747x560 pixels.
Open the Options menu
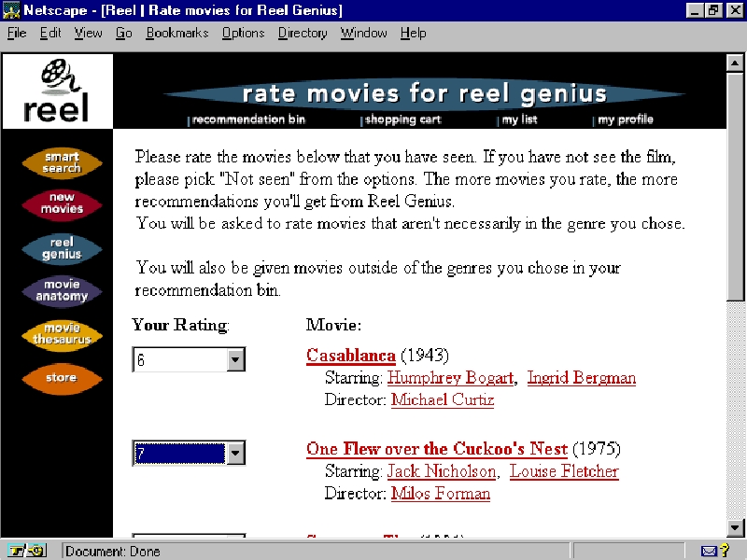click(243, 33)
